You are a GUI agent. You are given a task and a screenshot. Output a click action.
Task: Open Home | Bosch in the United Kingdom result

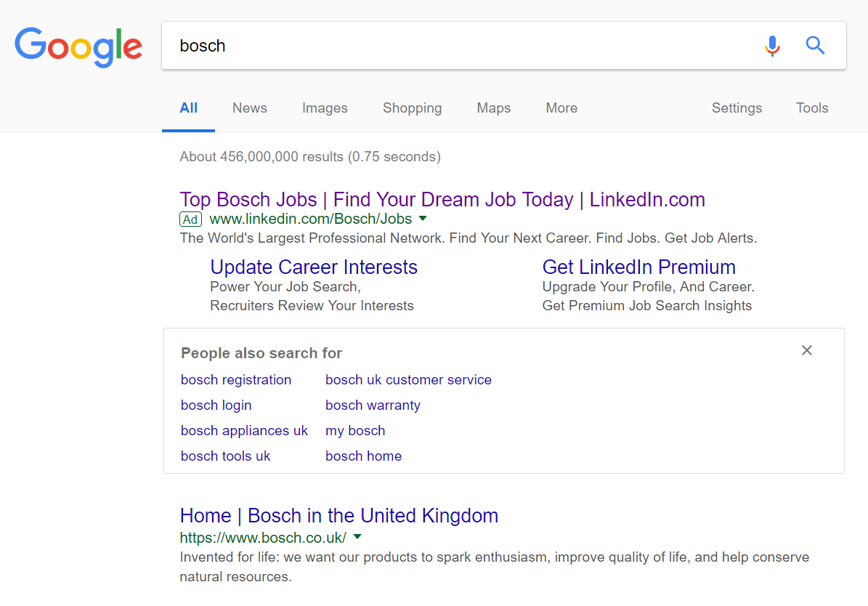click(338, 516)
